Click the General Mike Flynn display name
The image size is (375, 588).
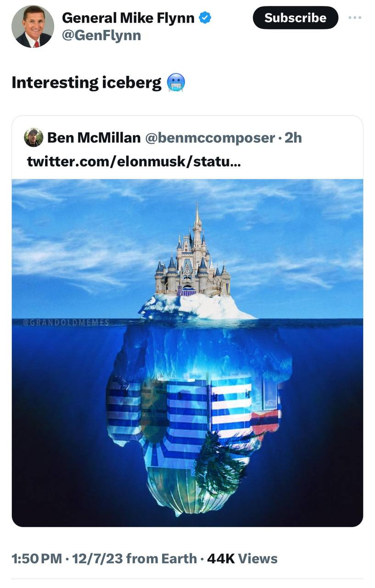click(x=128, y=17)
